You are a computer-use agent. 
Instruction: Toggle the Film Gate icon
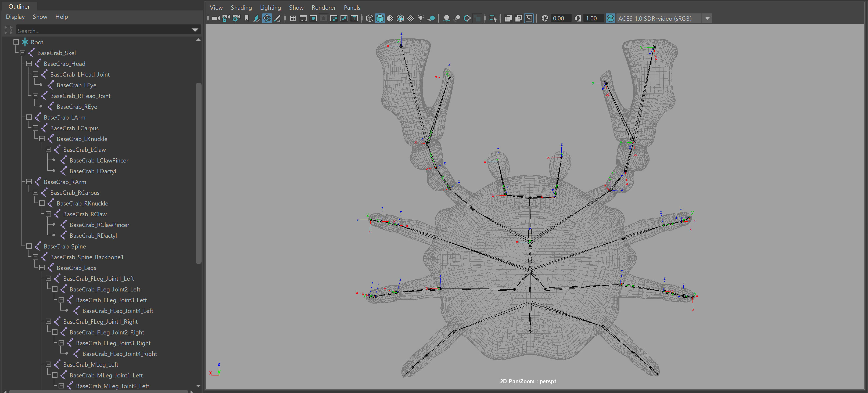pyautogui.click(x=303, y=19)
